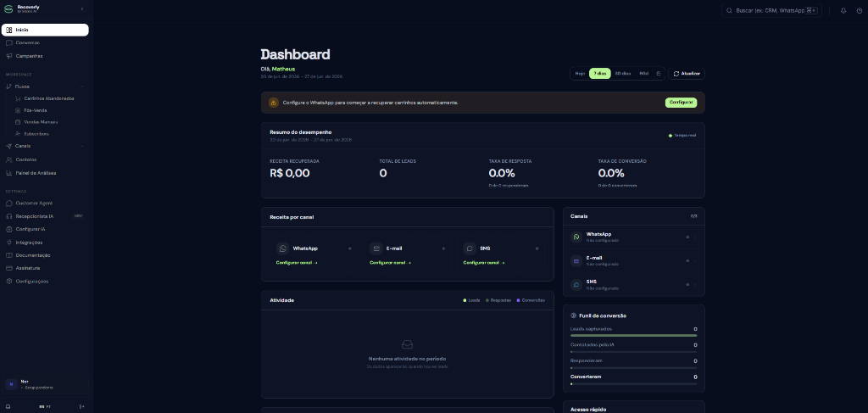The width and height of the screenshot is (868, 413).
Task: Open Subscribers users icon
Action: click(x=18, y=134)
